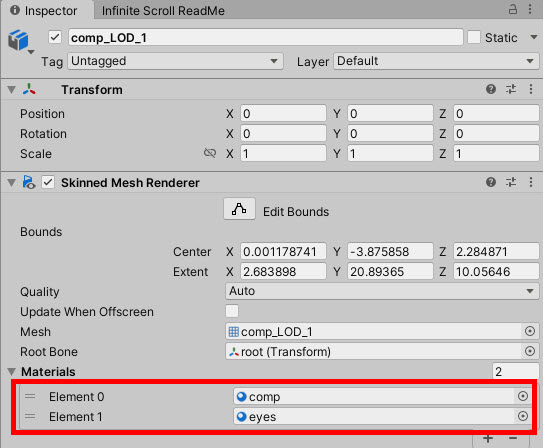Open the Tag dropdown showing Untagged
The height and width of the screenshot is (448, 543).
pyautogui.click(x=175, y=61)
